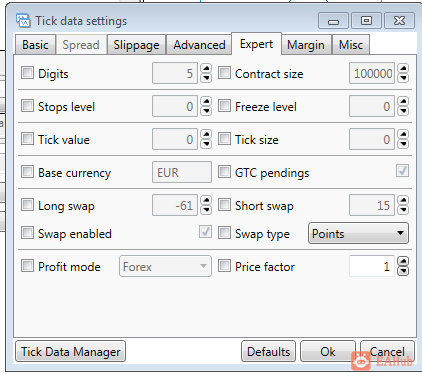The image size is (422, 376).
Task: Decrease Tick size with down arrow
Action: click(x=403, y=144)
